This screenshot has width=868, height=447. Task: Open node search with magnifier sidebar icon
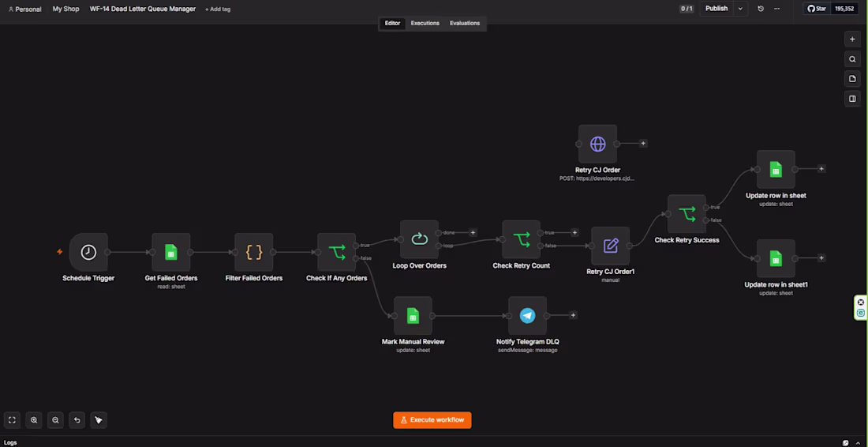click(852, 59)
